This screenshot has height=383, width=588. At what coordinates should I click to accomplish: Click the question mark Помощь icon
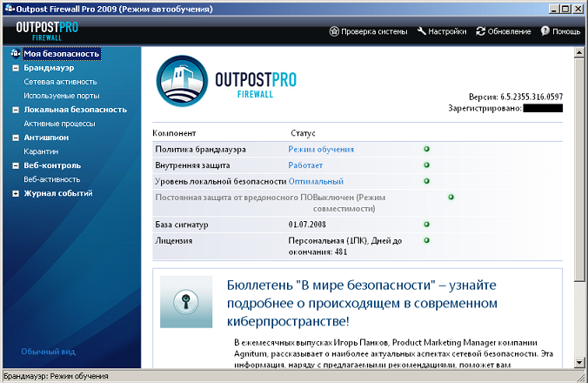(x=545, y=31)
